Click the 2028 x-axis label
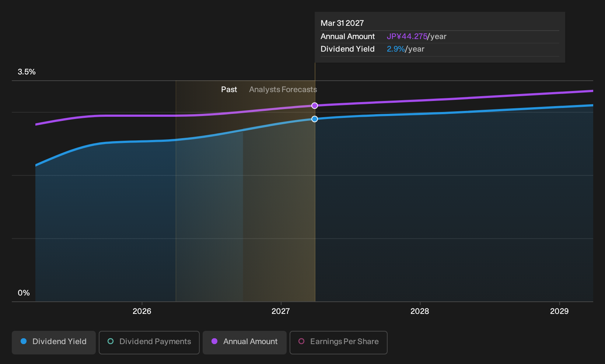 (x=420, y=311)
